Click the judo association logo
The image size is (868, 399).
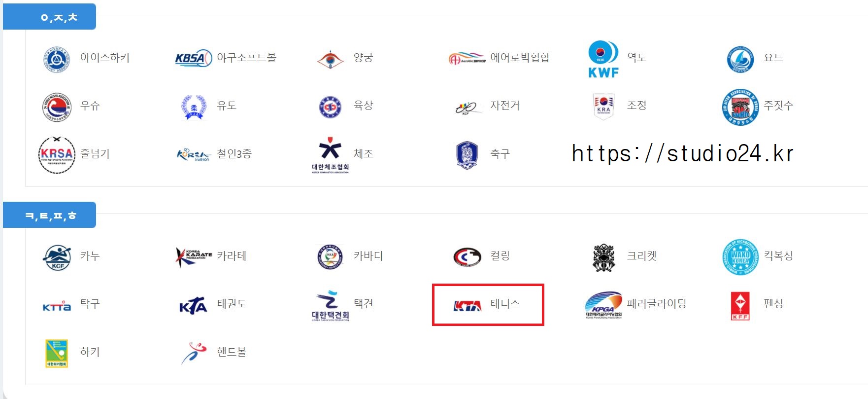pyautogui.click(x=194, y=107)
